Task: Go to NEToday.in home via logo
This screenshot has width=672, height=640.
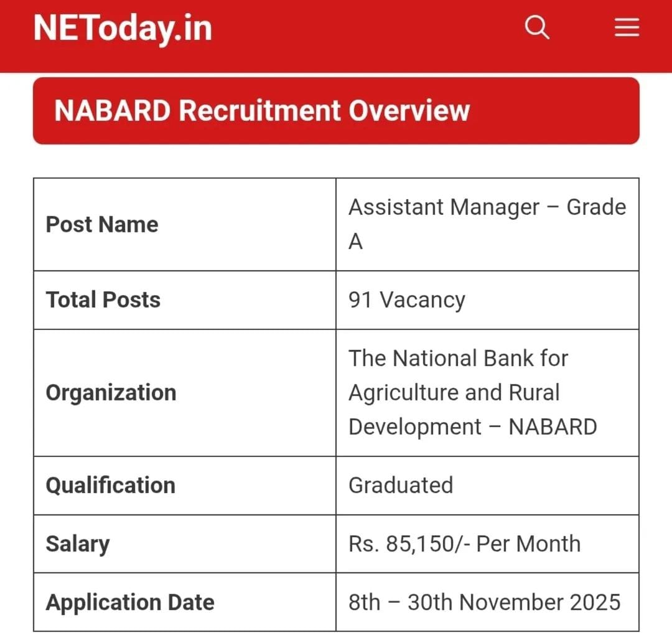Action: [x=123, y=29]
